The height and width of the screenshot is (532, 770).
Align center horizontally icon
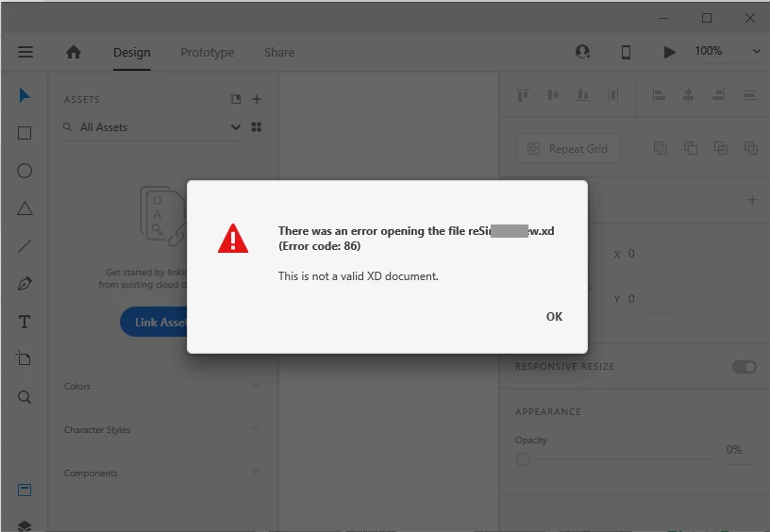689,95
